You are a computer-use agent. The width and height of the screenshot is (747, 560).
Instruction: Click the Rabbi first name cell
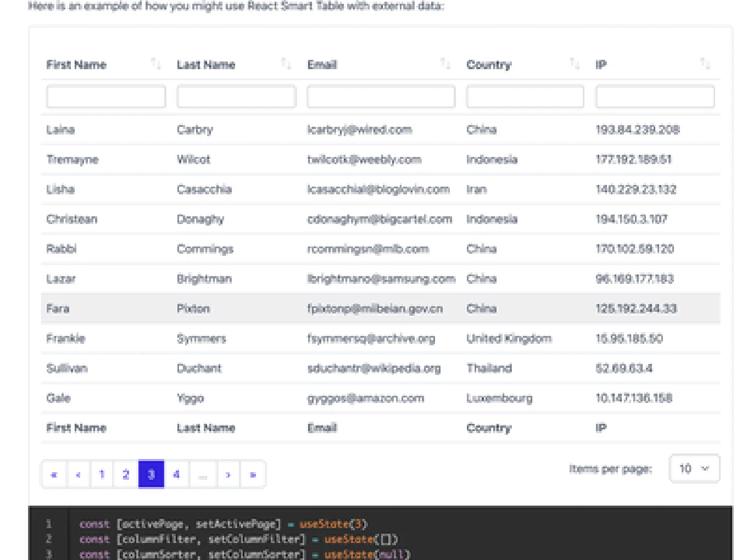[x=62, y=249]
